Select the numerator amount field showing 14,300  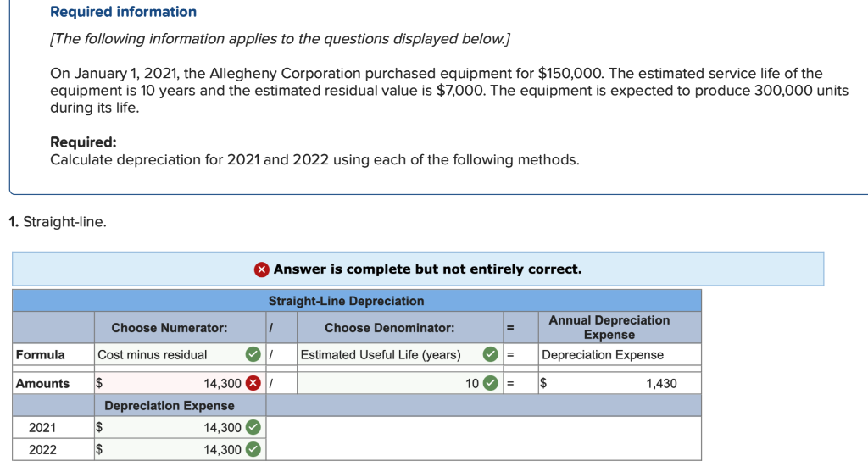tap(178, 383)
